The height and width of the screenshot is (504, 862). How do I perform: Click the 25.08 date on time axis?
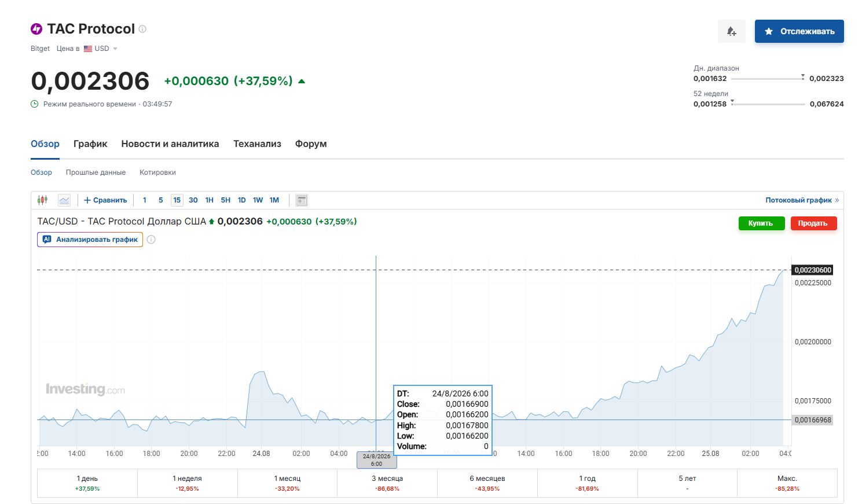pyautogui.click(x=710, y=454)
